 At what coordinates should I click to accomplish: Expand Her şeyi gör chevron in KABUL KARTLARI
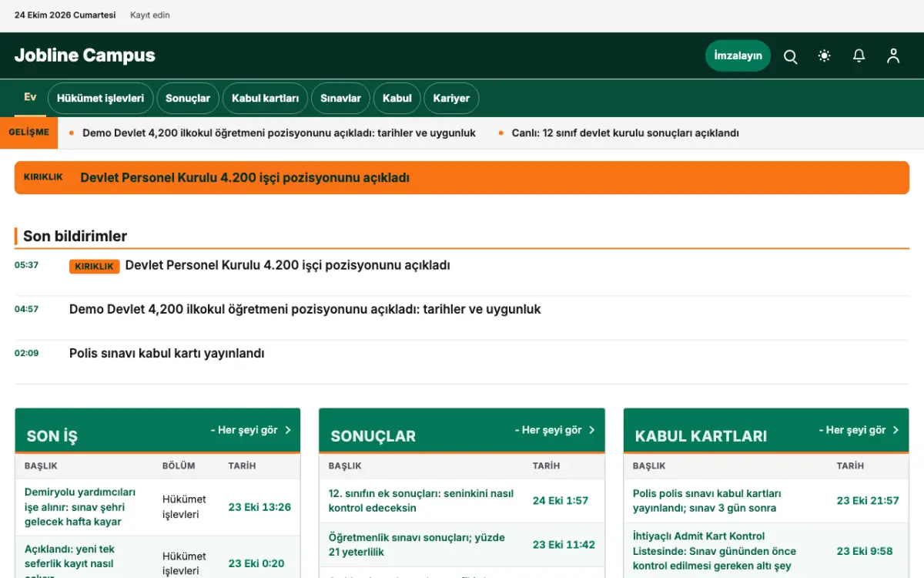896,430
